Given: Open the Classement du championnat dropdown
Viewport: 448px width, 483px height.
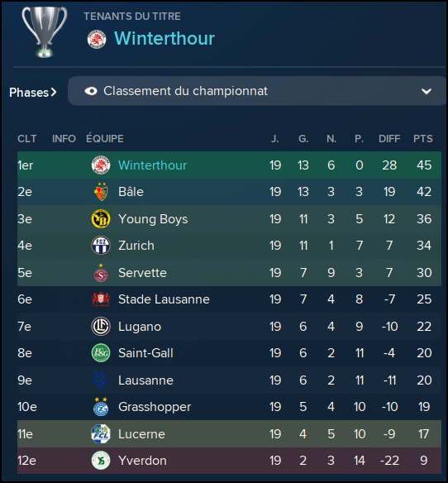Looking at the screenshot, I should tap(257, 91).
